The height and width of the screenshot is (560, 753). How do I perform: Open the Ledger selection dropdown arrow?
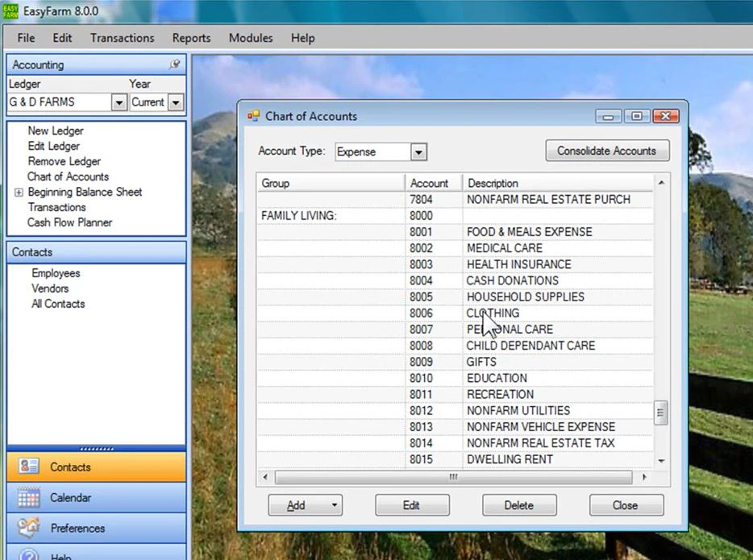coord(118,102)
